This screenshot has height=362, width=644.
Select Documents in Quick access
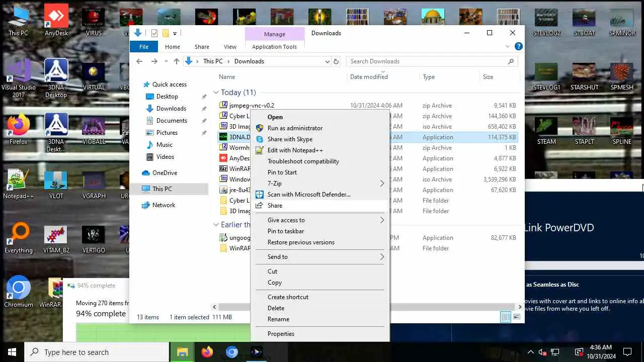(172, 121)
